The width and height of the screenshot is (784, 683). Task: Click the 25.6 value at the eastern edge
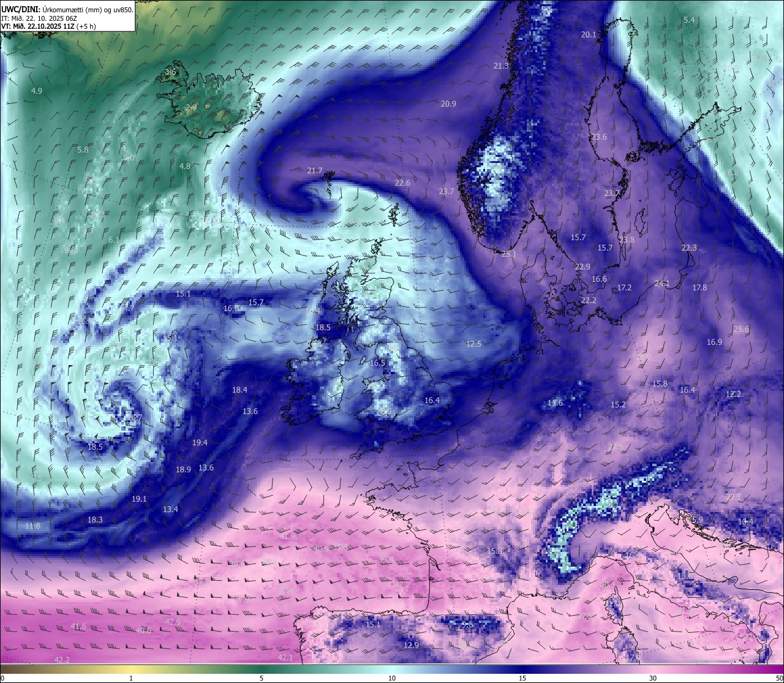pyautogui.click(x=741, y=329)
